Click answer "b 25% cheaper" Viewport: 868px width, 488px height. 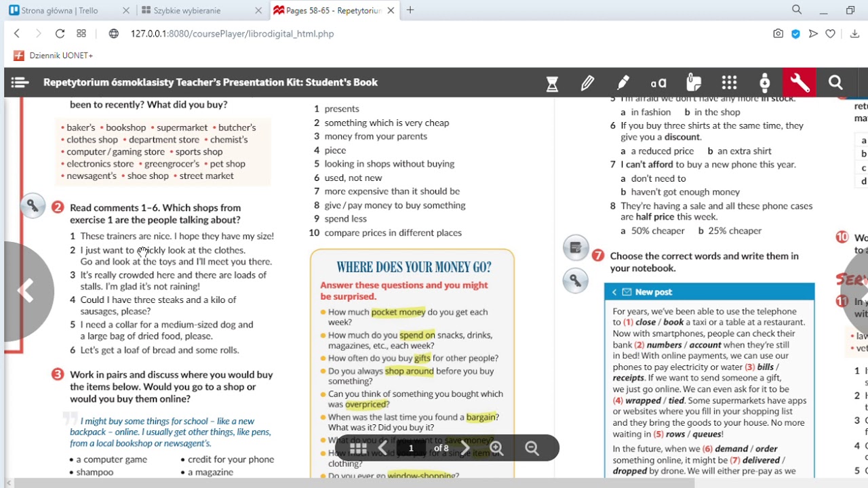tap(730, 231)
